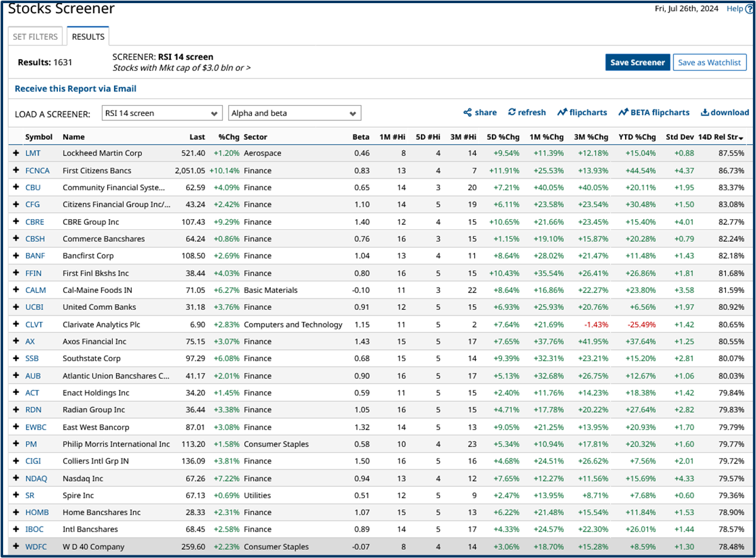Open the FCNCA symbol link
The width and height of the screenshot is (756, 558).
(x=37, y=170)
